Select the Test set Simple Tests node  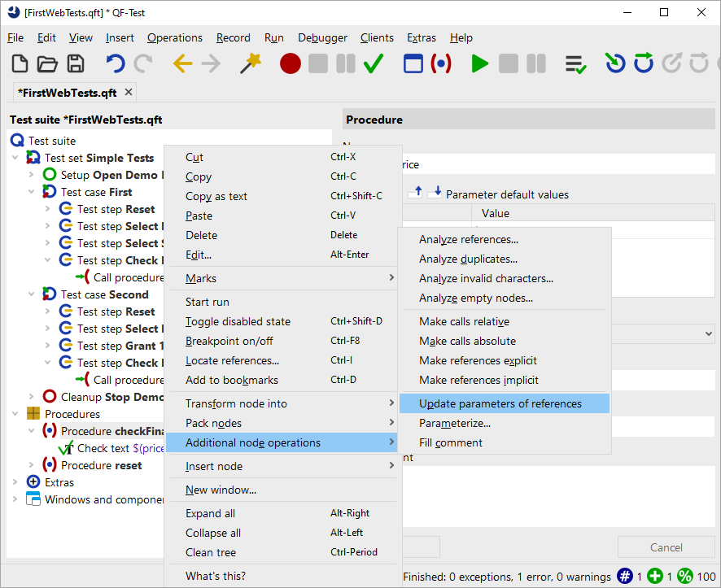coord(98,158)
